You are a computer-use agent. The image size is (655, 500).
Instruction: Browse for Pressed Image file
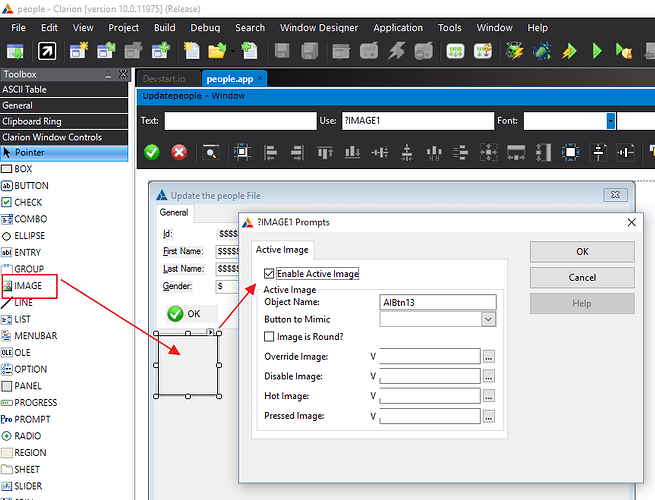point(489,416)
